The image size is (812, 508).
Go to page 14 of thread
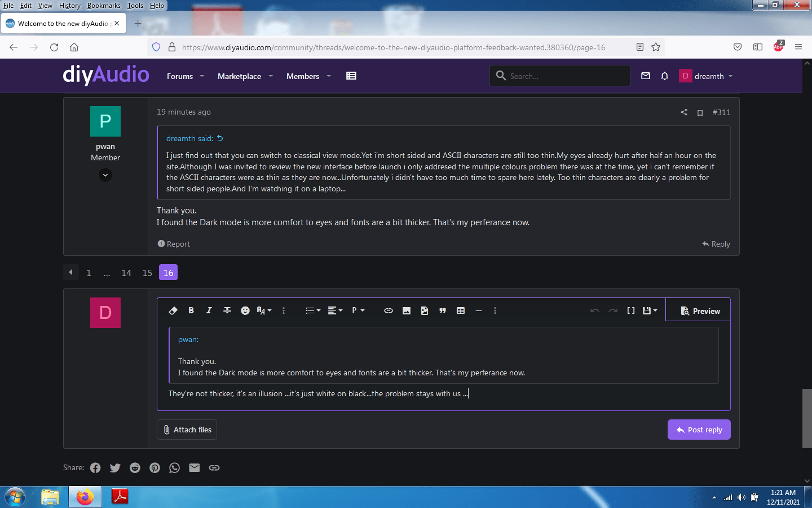[x=126, y=273]
